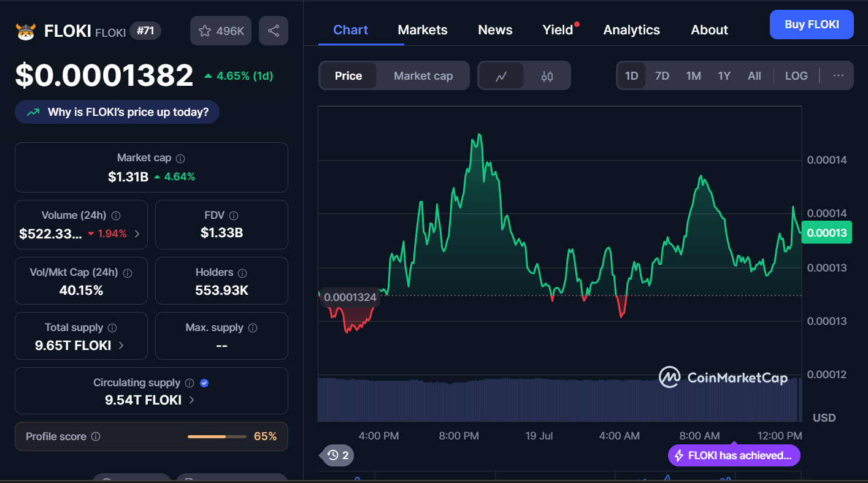The image size is (868, 483).
Task: Open the Yield tab
Action: [558, 30]
